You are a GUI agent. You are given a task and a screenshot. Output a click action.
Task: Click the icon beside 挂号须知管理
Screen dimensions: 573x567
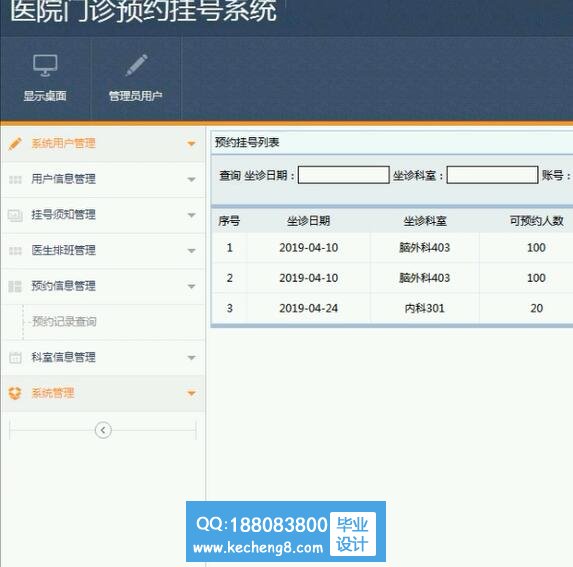15,215
